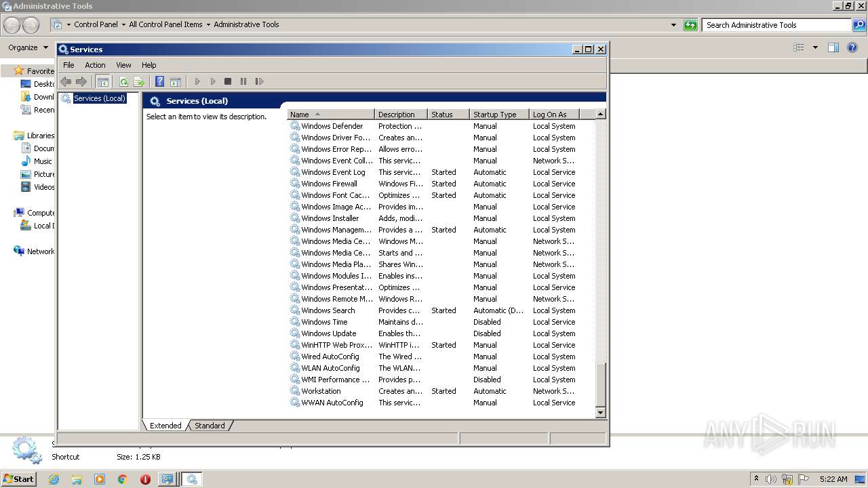Click the Restart Service icon
Viewport: 868px width, 488px height.
click(259, 81)
